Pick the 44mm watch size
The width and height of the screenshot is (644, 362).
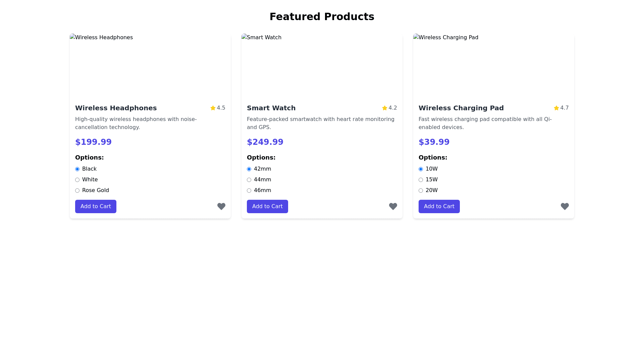tap(249, 180)
